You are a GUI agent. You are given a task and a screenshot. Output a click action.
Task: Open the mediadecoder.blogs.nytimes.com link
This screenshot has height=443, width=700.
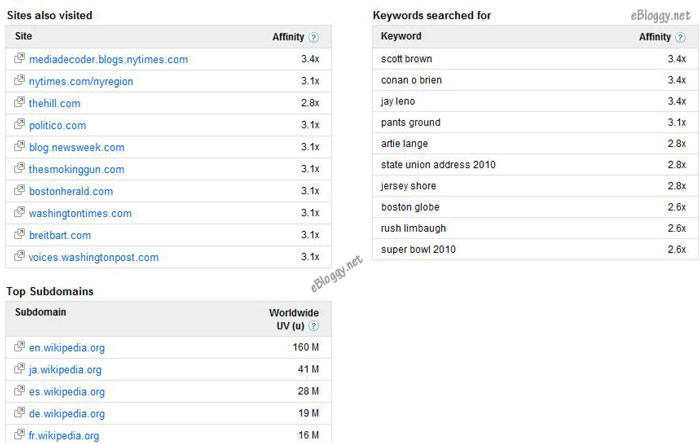pyautogui.click(x=108, y=59)
